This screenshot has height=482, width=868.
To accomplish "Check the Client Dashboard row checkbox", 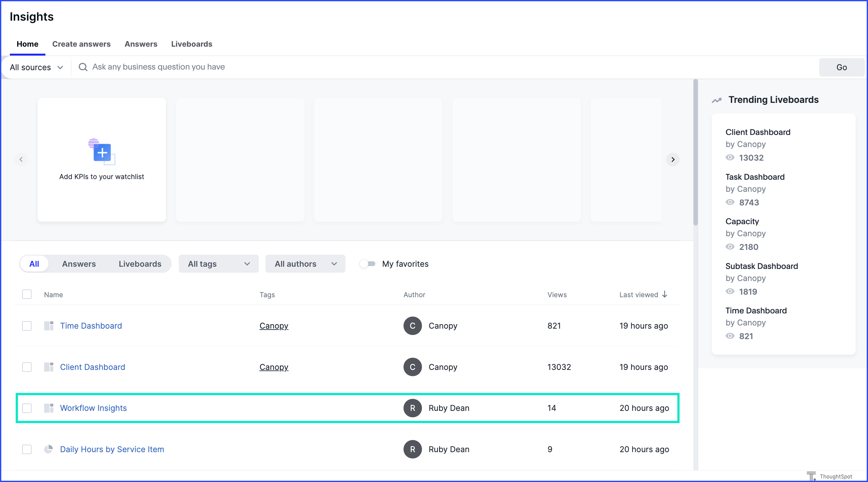I will 27,367.
